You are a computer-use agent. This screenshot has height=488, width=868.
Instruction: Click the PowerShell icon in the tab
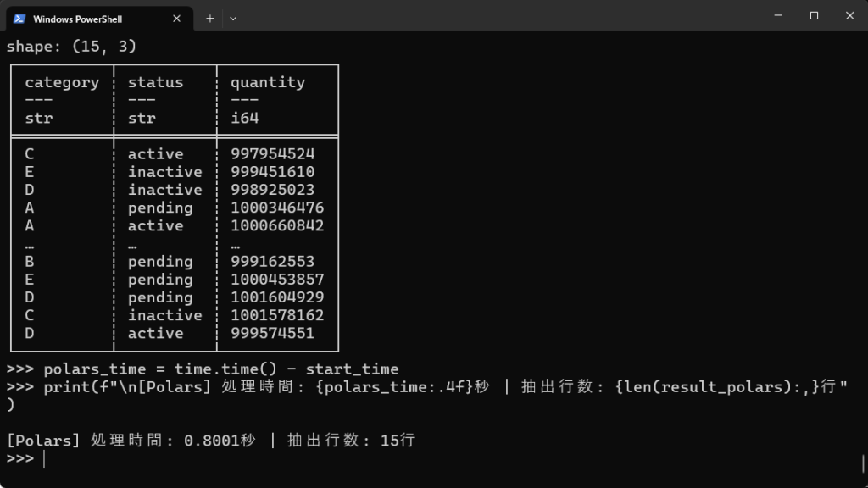[x=19, y=18]
